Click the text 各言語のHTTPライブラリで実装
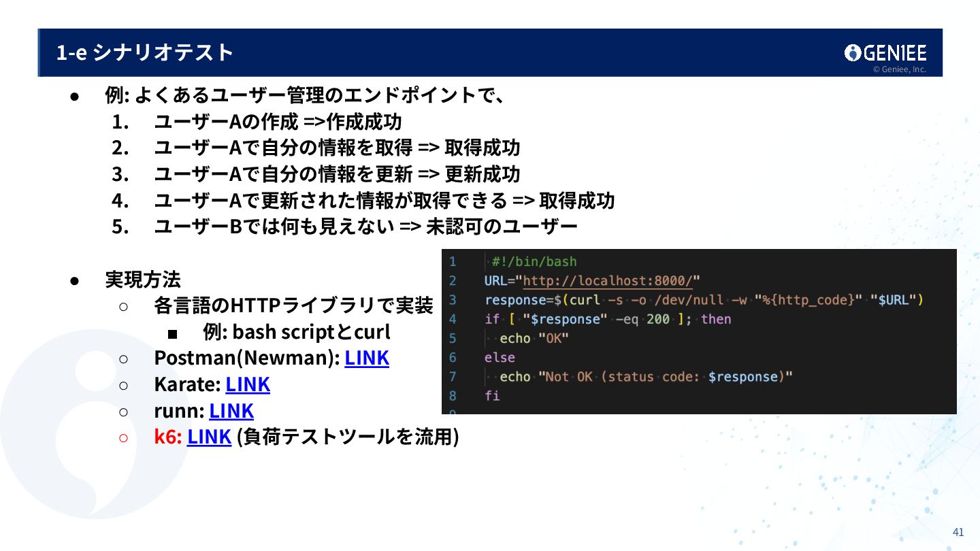The image size is (980, 551). (x=293, y=305)
